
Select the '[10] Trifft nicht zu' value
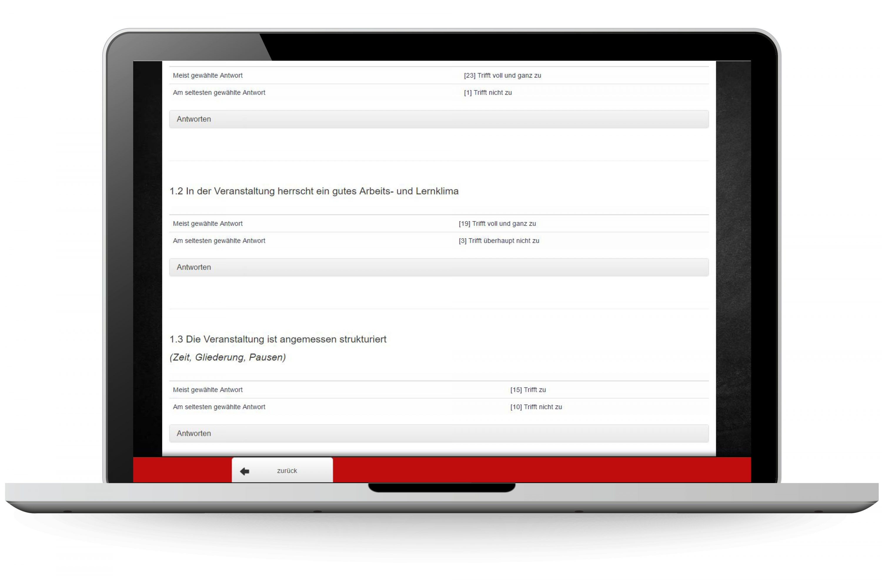coord(536,407)
